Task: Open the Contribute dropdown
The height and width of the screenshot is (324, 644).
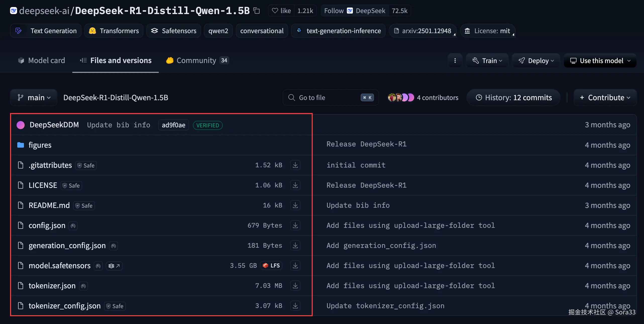Action: pos(605,97)
